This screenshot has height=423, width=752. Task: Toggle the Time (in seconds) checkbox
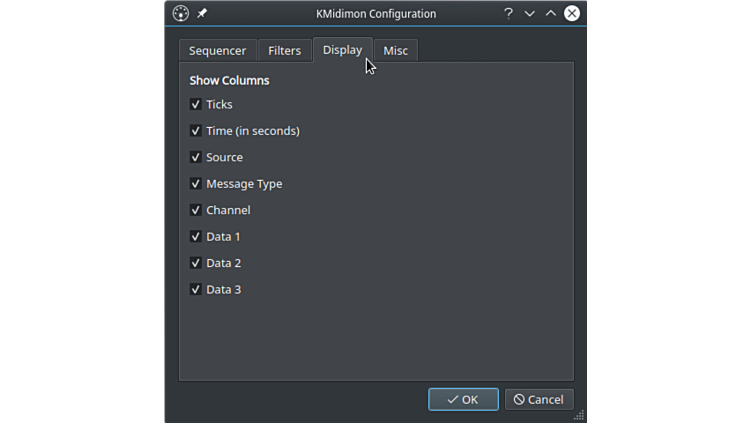pyautogui.click(x=196, y=131)
